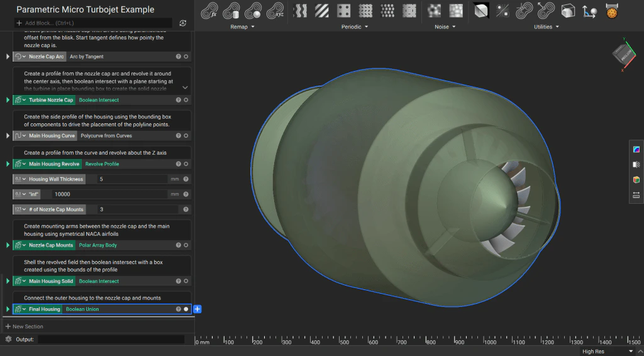The height and width of the screenshot is (356, 644).
Task: Open the High Res quality dropdown
Action: [631, 352]
